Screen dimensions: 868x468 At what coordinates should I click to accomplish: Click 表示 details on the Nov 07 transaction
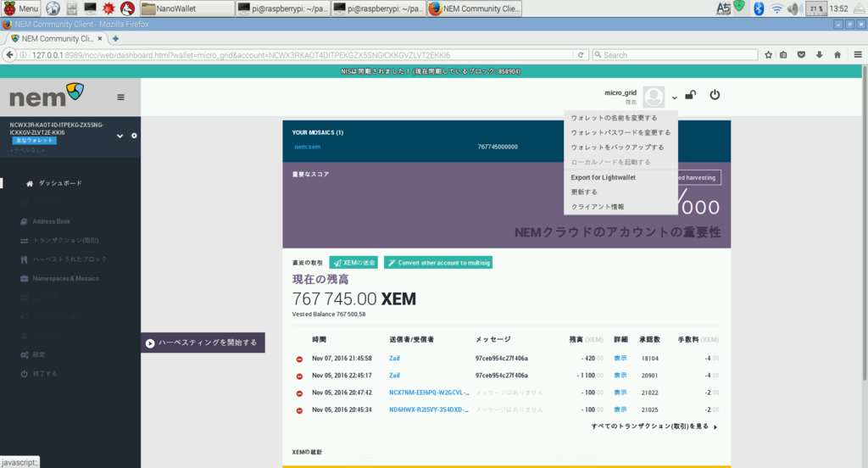click(x=620, y=359)
